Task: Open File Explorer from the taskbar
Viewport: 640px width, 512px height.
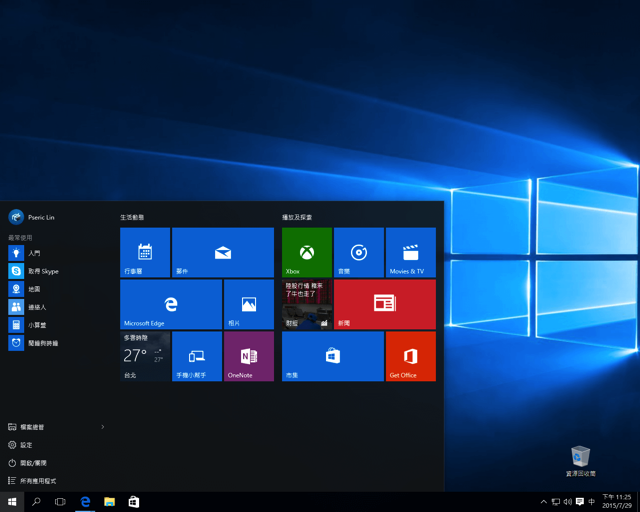Action: pyautogui.click(x=109, y=502)
